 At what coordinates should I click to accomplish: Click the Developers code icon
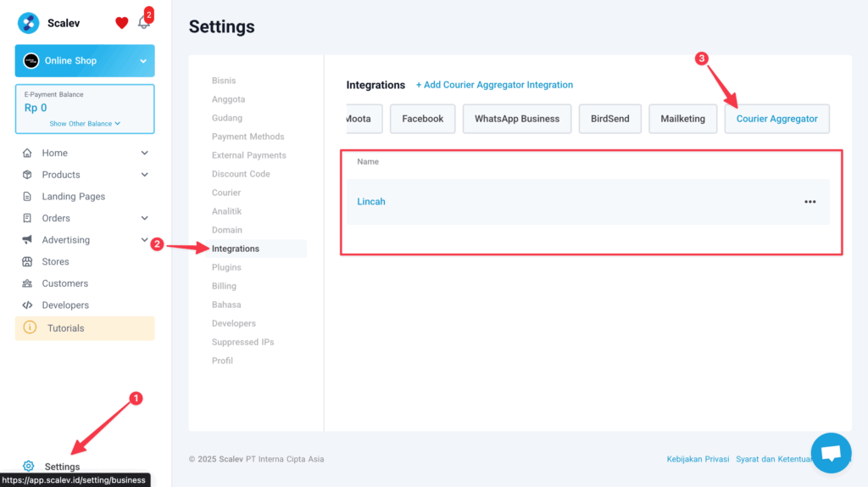pyautogui.click(x=26, y=305)
